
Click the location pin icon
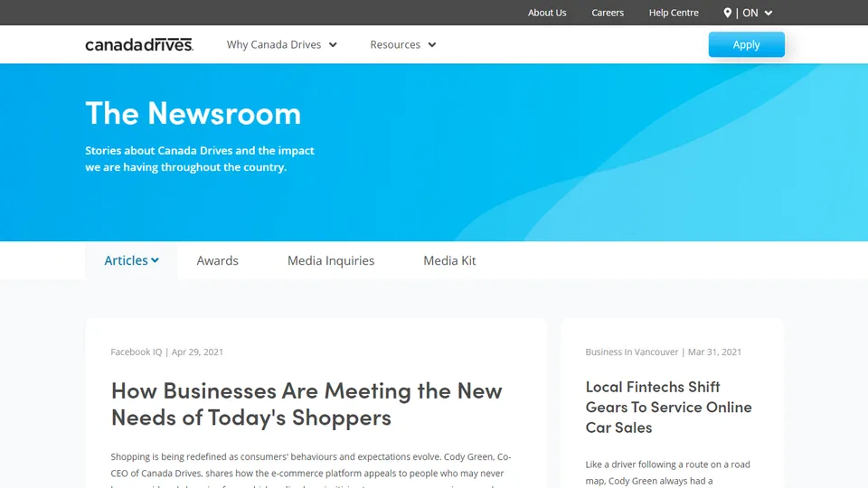[727, 13]
